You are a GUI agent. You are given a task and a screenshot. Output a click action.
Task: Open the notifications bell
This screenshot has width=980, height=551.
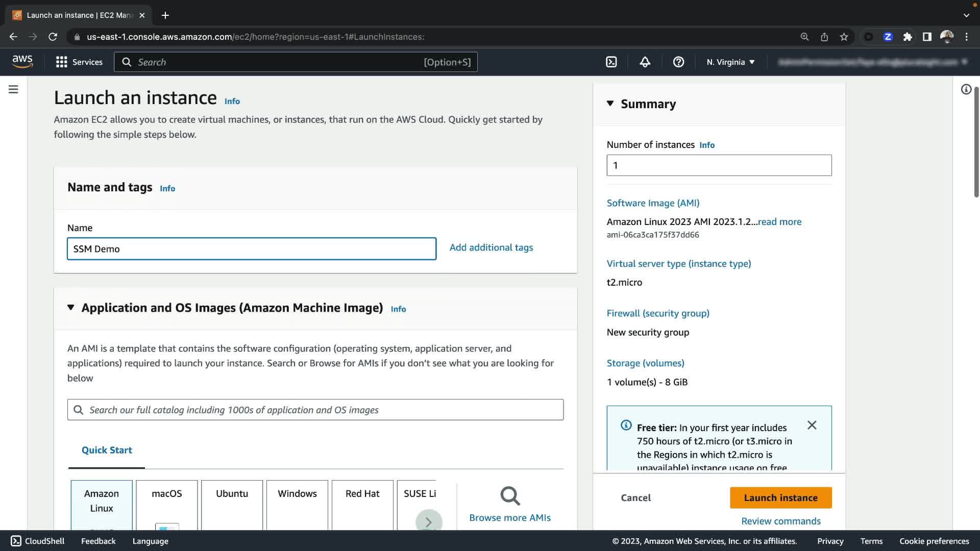click(645, 62)
